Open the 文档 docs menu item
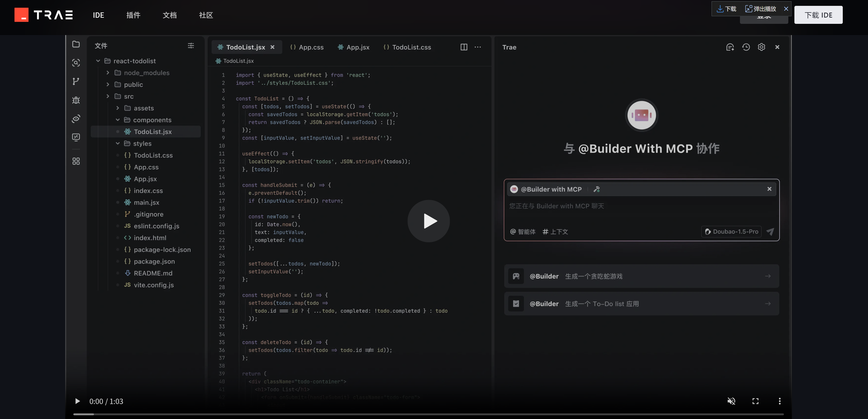Image resolution: width=868 pixels, height=419 pixels. pos(169,15)
